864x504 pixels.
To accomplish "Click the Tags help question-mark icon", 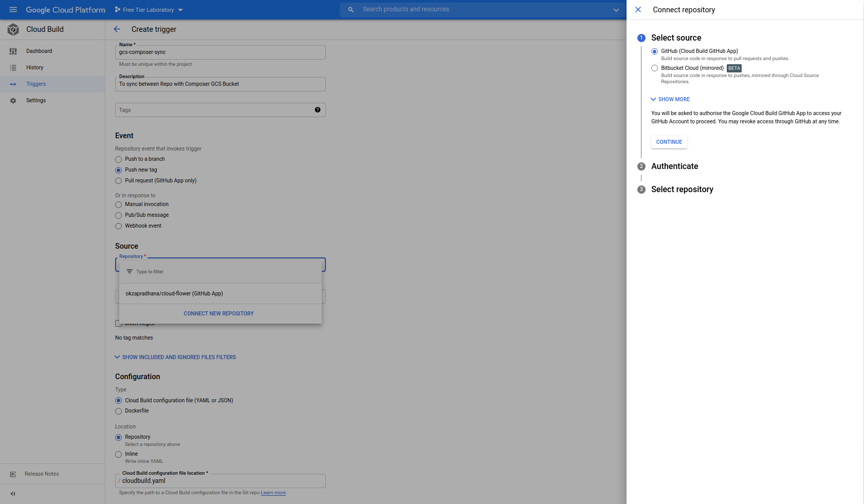I will tap(318, 110).
